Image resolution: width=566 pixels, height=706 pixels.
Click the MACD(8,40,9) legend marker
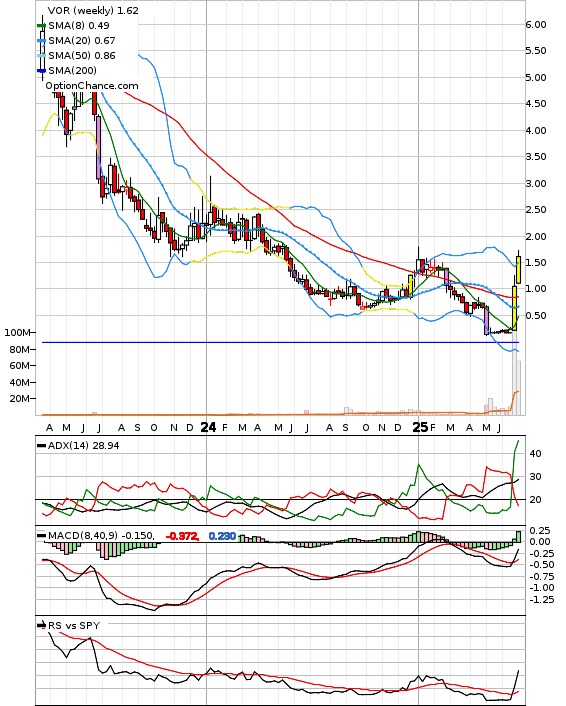[x=41, y=536]
